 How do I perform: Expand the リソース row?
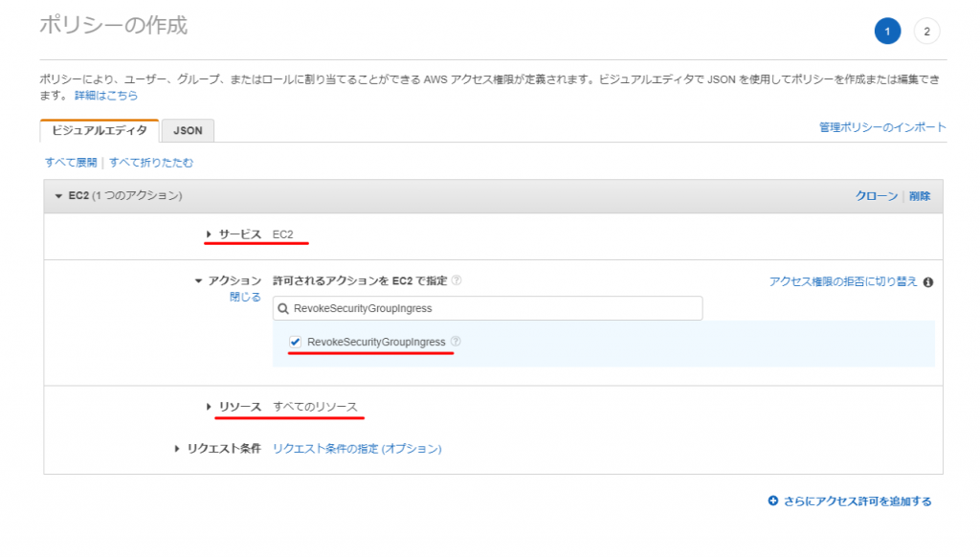(209, 407)
